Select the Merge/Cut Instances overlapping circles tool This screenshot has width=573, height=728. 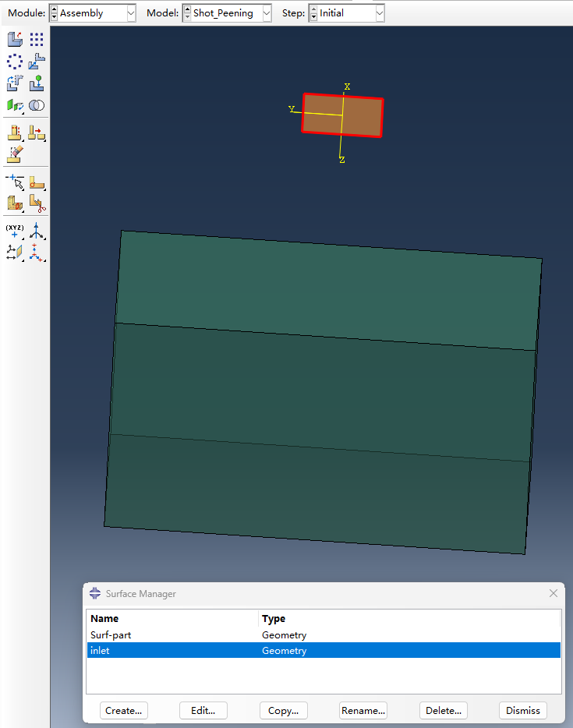[37, 105]
